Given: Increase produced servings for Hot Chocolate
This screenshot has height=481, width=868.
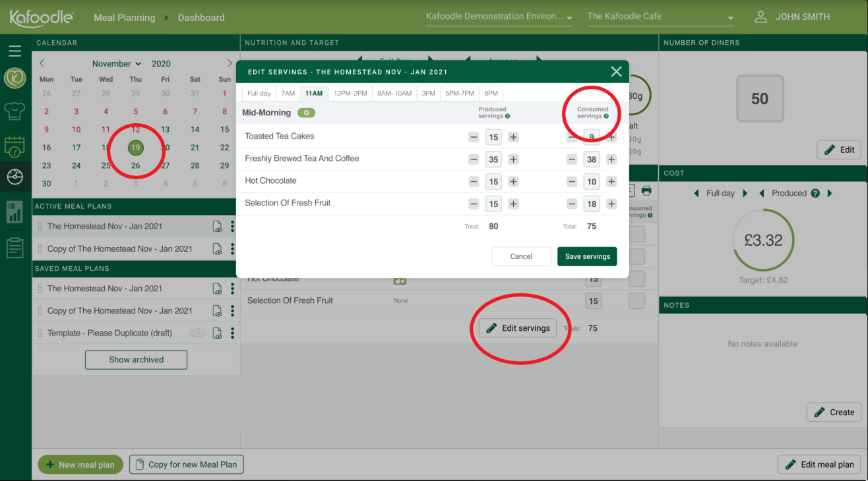Looking at the screenshot, I should point(513,182).
